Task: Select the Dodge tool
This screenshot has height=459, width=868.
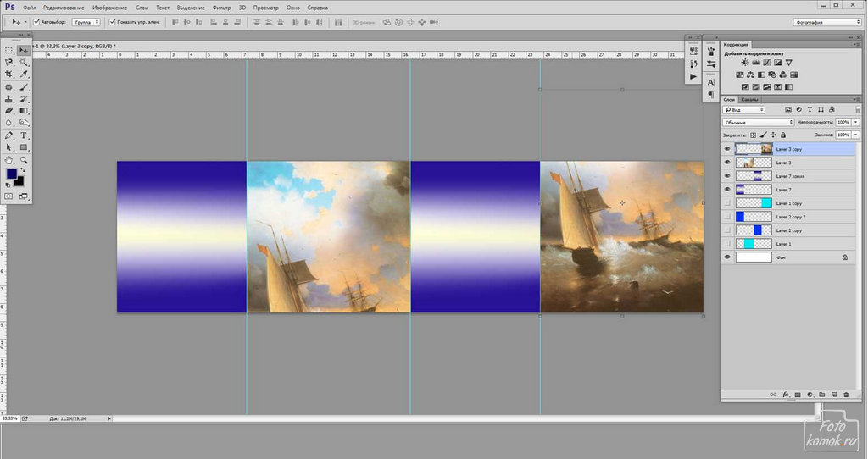Action: pyautogui.click(x=23, y=122)
